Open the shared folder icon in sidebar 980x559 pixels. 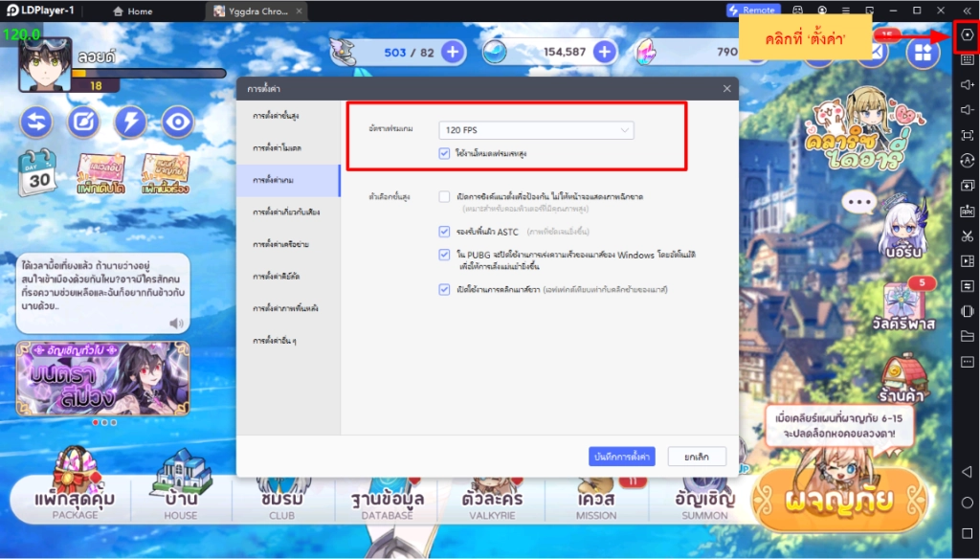[967, 336]
